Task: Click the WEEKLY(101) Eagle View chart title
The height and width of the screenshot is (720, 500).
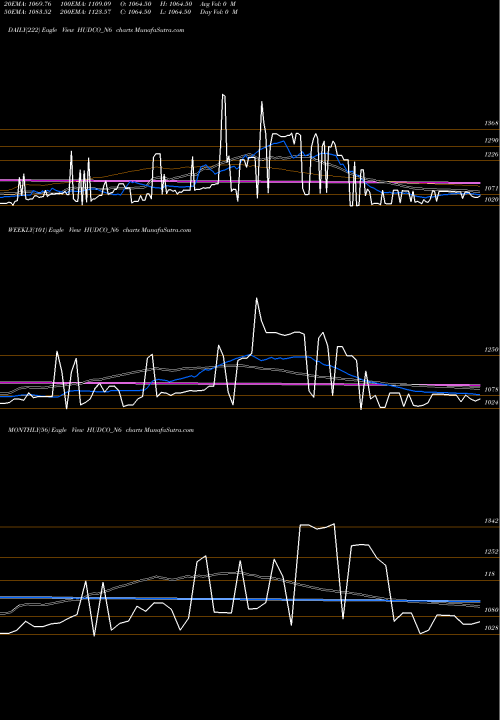Action: point(99,230)
